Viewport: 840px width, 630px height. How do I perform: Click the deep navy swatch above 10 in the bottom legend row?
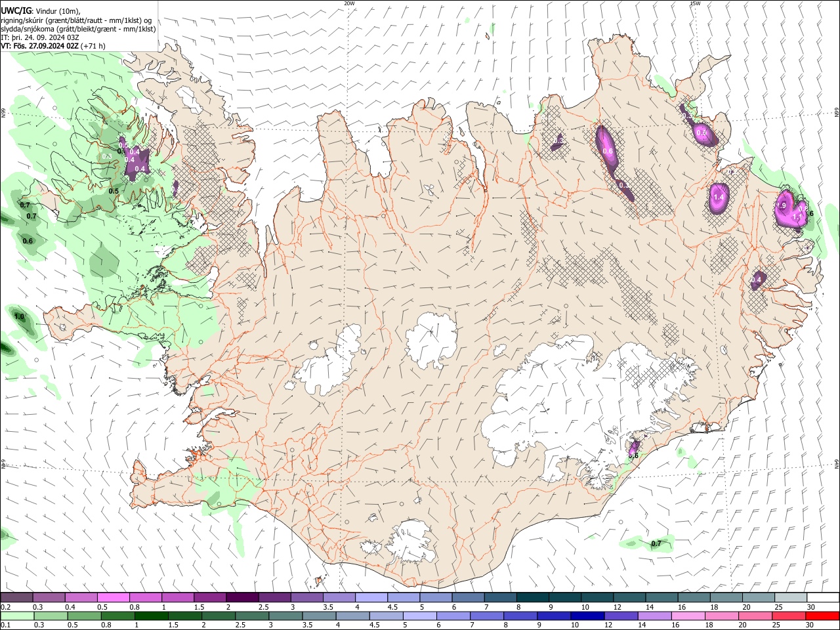pyautogui.click(x=587, y=616)
